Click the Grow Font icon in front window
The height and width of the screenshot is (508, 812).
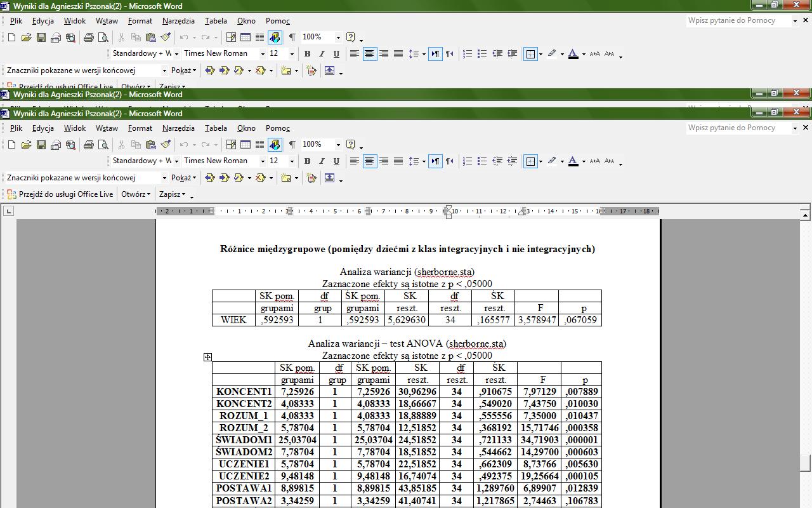click(x=595, y=161)
